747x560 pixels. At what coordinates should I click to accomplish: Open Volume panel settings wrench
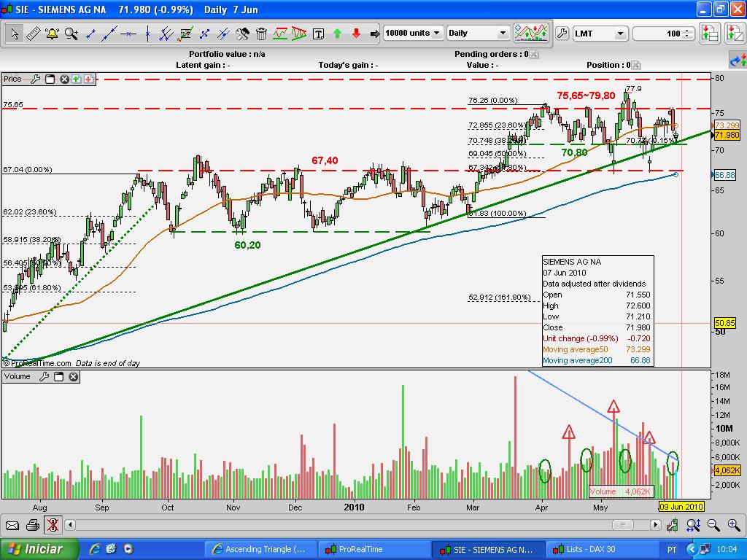(x=44, y=377)
